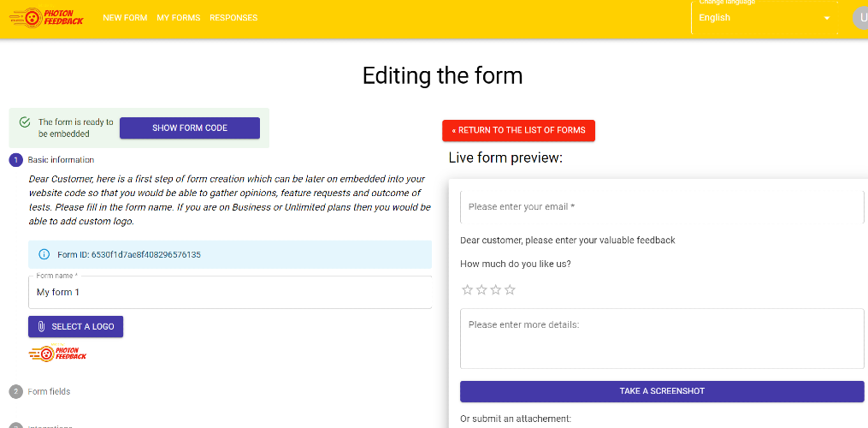868x428 pixels.
Task: Click the Editing the form heading
Action: tap(442, 76)
